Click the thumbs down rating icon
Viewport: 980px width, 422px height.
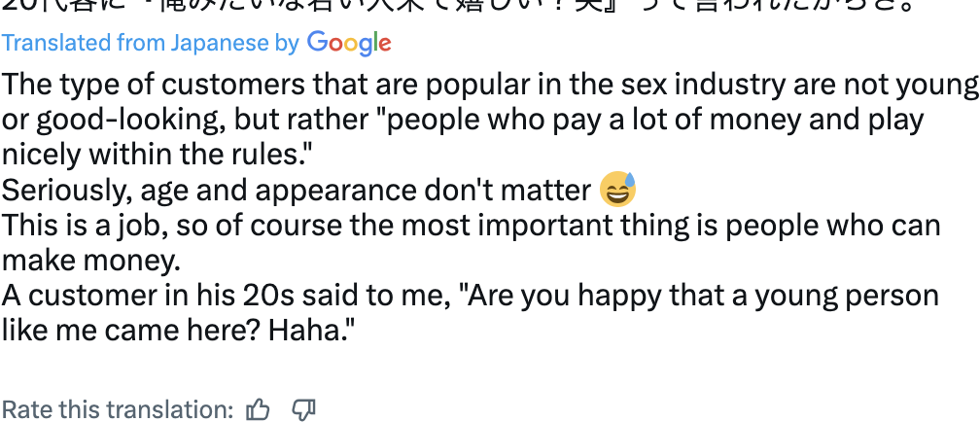point(303,410)
